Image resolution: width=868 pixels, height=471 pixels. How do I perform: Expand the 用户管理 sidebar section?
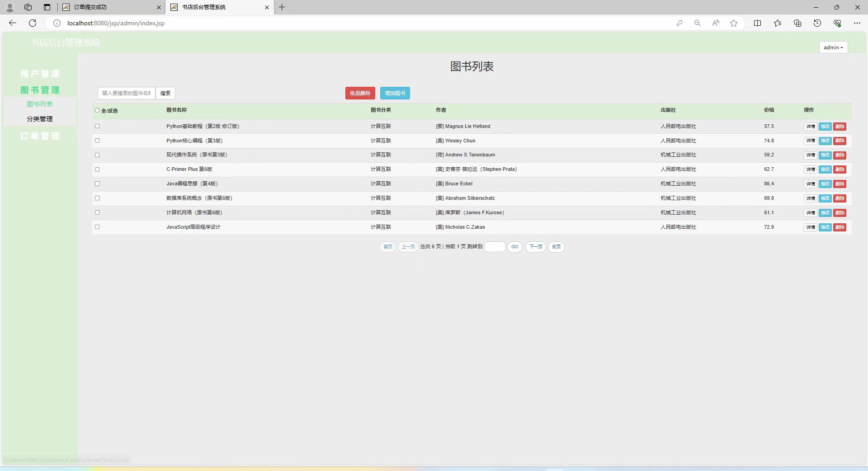(40, 74)
